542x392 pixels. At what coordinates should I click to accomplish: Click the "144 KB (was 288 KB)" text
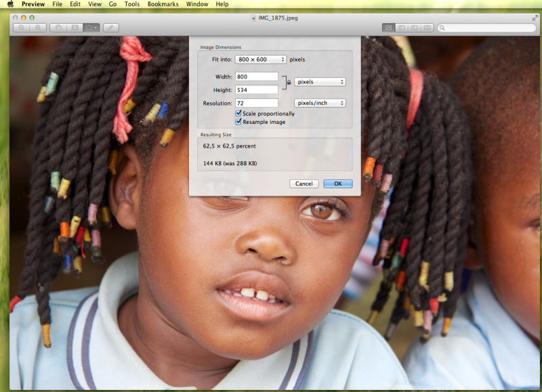[230, 163]
